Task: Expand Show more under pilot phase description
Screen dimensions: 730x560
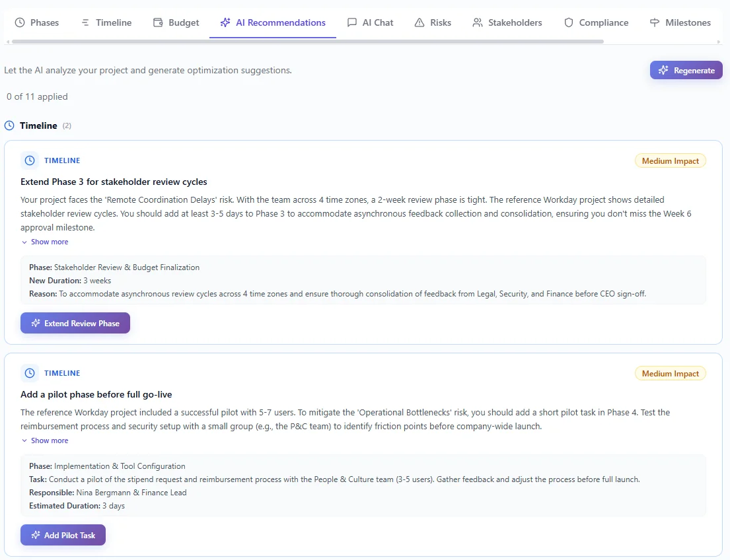Action: pyautogui.click(x=45, y=440)
